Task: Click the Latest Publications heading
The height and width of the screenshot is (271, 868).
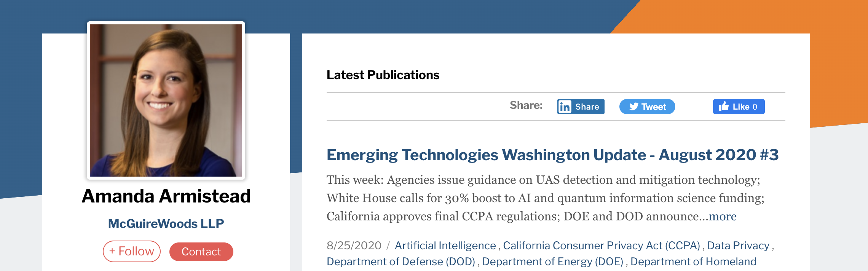Action: [x=383, y=75]
